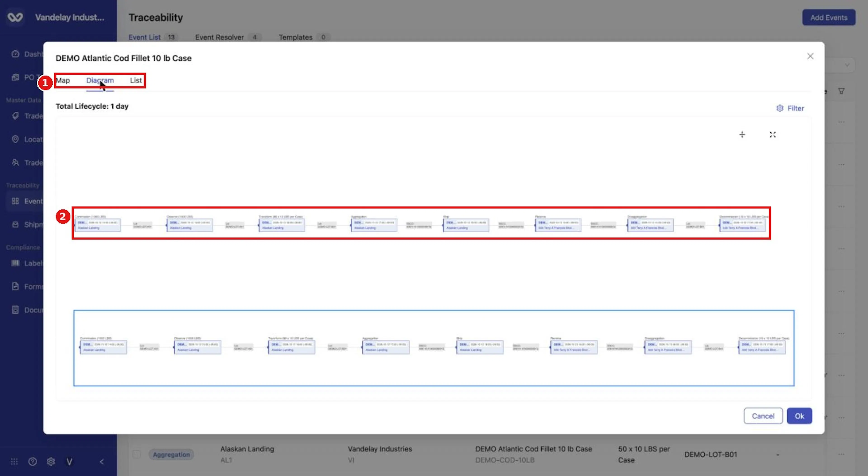Open Trade partners people icon in sidebar
The height and width of the screenshot is (476, 868).
click(15, 162)
